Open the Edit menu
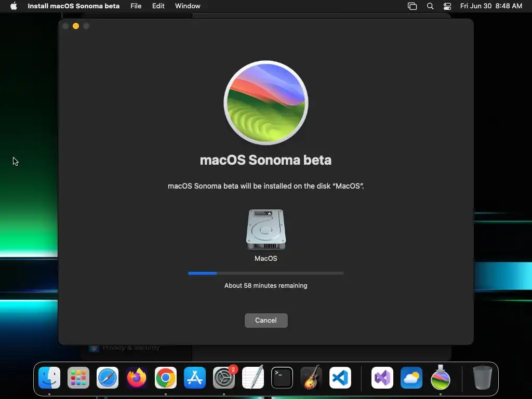This screenshot has width=532, height=399. pos(158,6)
